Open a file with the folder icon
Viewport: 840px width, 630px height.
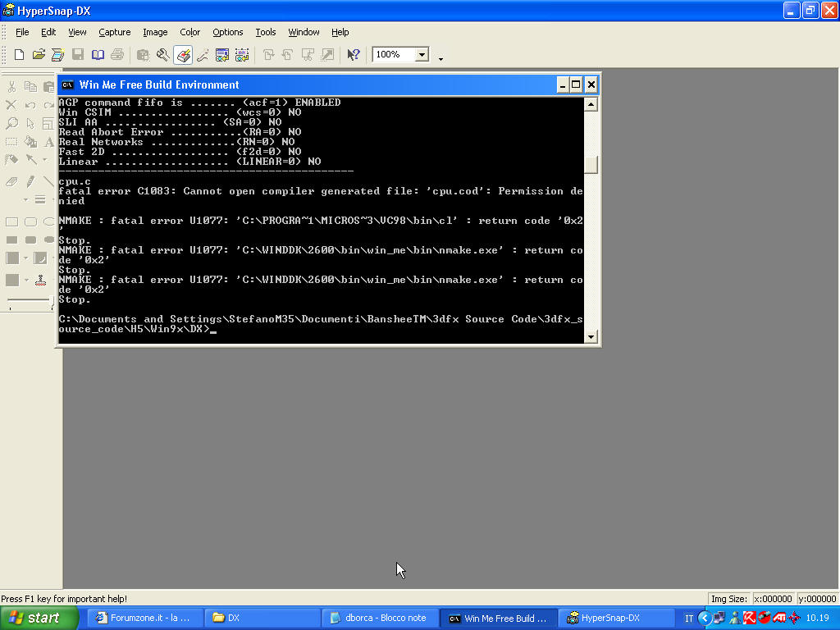tap(39, 55)
